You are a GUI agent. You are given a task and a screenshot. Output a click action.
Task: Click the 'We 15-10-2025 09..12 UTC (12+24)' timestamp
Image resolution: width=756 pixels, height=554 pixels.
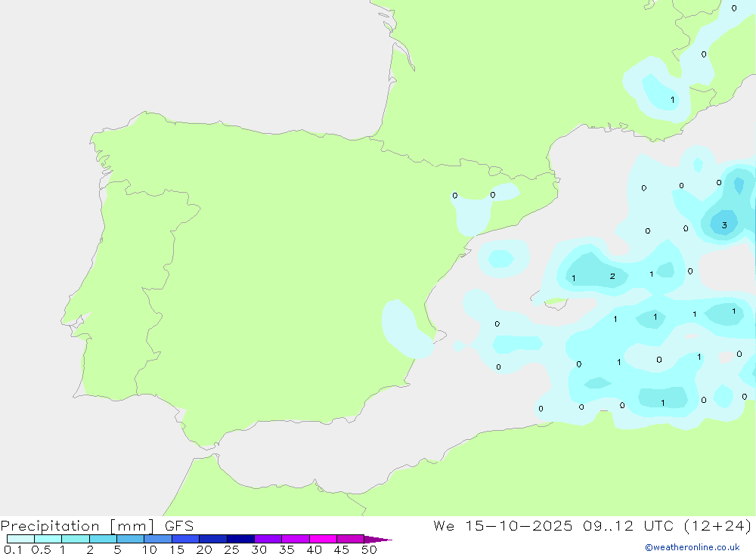point(592,526)
